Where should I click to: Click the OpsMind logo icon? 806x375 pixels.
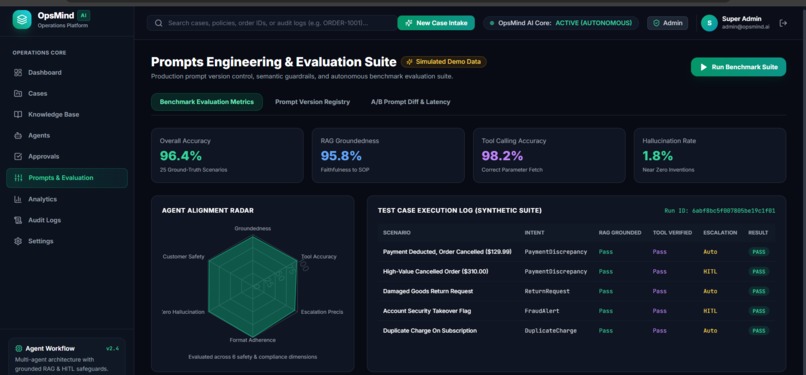tap(22, 20)
